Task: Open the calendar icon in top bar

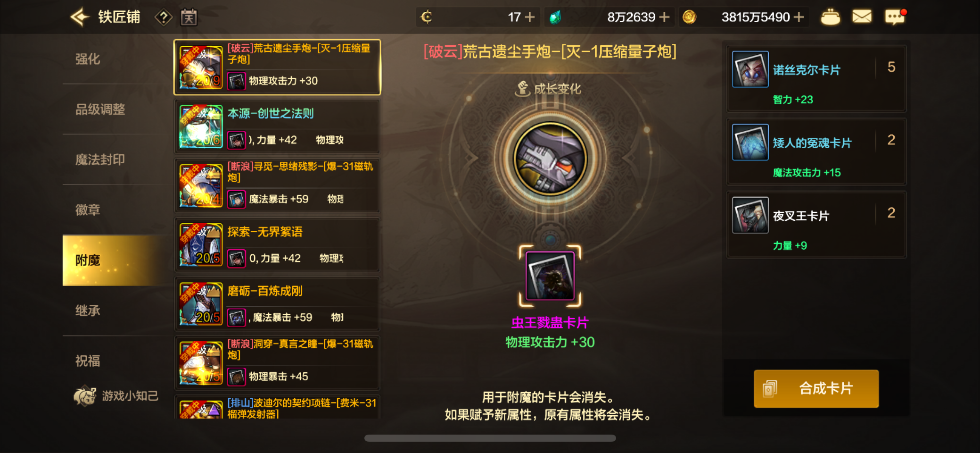Action: [x=189, y=18]
